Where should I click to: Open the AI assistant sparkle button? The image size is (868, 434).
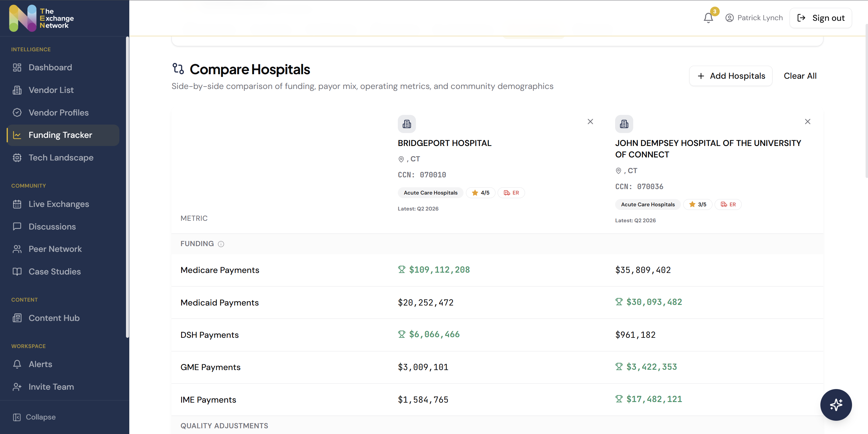[836, 405]
